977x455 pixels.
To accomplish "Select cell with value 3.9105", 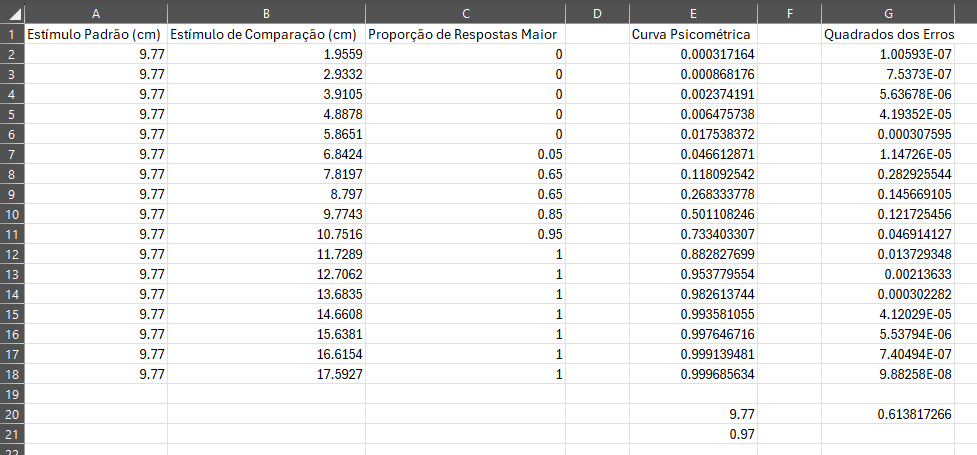I will click(266, 94).
